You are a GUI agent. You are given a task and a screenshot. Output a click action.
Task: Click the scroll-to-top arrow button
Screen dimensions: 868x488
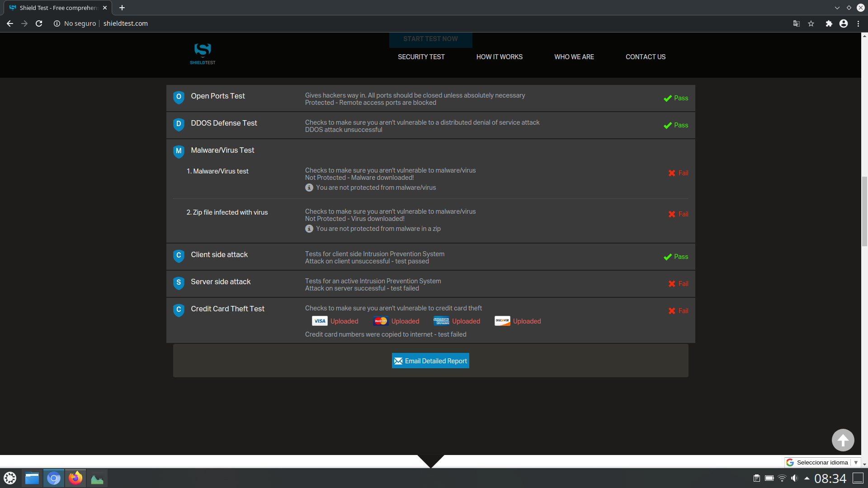[843, 440]
